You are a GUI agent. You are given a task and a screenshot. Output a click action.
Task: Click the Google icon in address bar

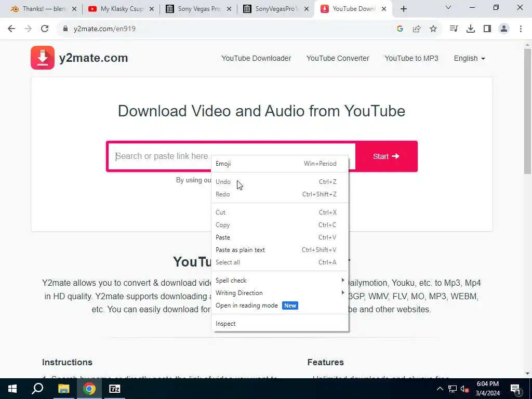coord(400,29)
